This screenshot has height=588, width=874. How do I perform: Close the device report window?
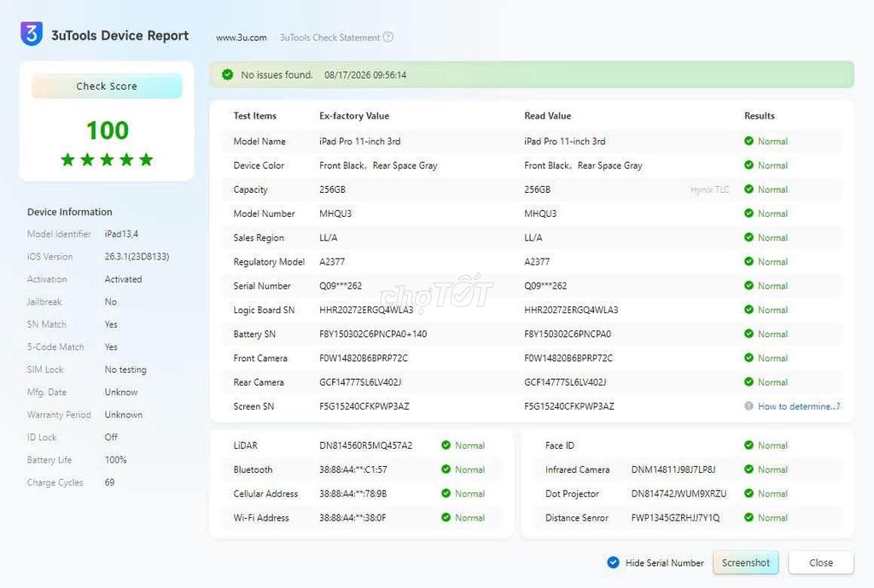pyautogui.click(x=820, y=562)
